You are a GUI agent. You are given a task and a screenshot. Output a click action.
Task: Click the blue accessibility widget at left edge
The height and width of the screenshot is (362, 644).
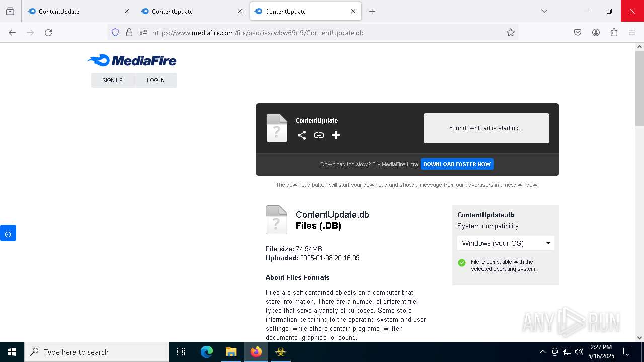(8, 233)
